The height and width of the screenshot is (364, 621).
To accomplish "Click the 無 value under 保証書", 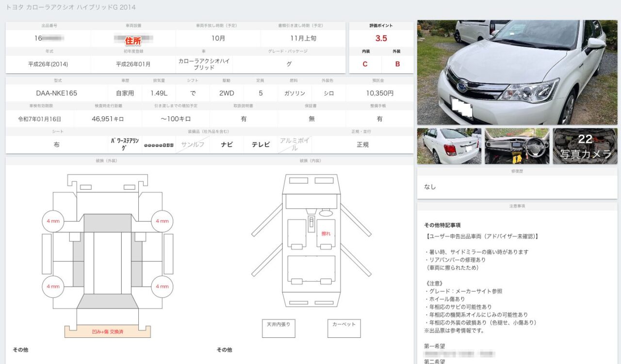I will coord(311,119).
